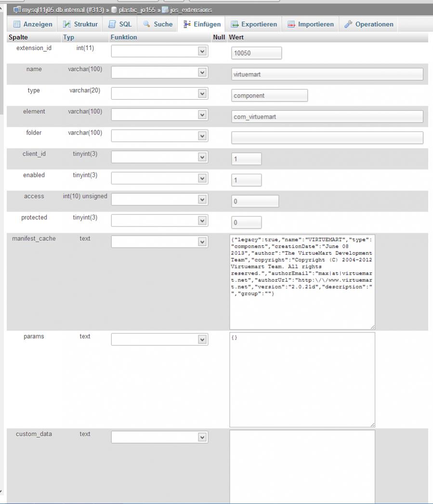Viewport: 433px width, 504px height.
Task: Click the SQL tab document icon
Action: (x=112, y=25)
